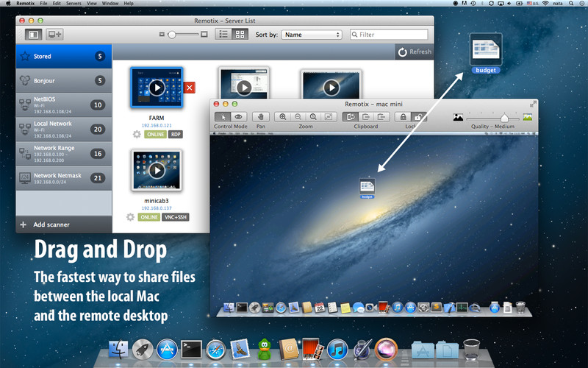Select the NetBIOS scanner

(x=64, y=105)
